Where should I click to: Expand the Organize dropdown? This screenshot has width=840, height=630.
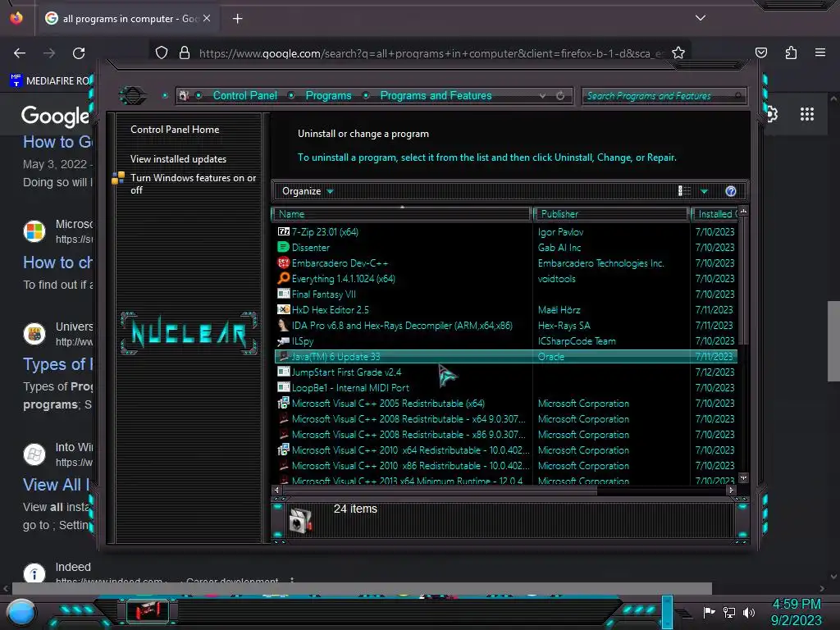(307, 191)
